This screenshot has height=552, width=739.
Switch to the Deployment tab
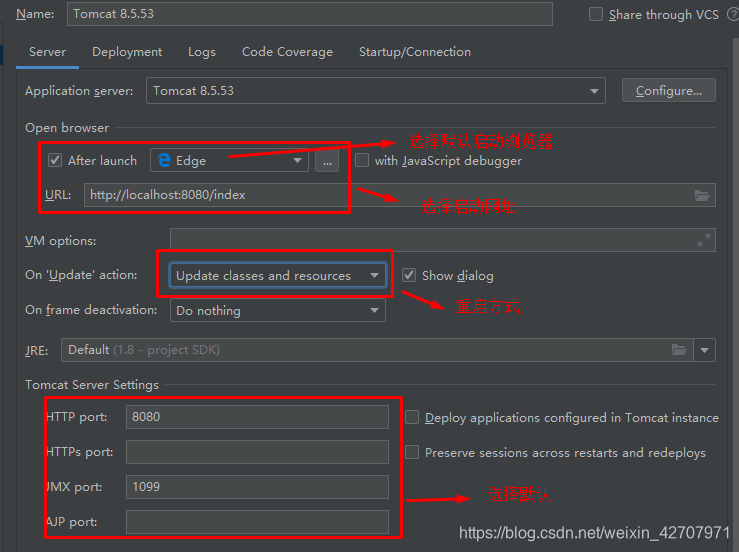tap(127, 52)
